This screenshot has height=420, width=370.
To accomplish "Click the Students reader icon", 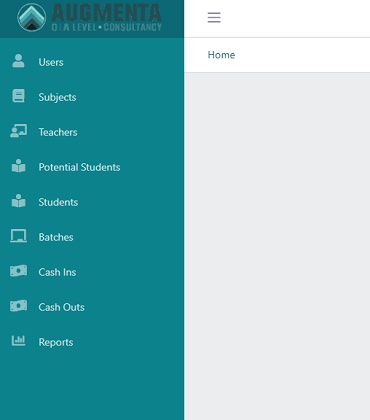I will [x=19, y=201].
